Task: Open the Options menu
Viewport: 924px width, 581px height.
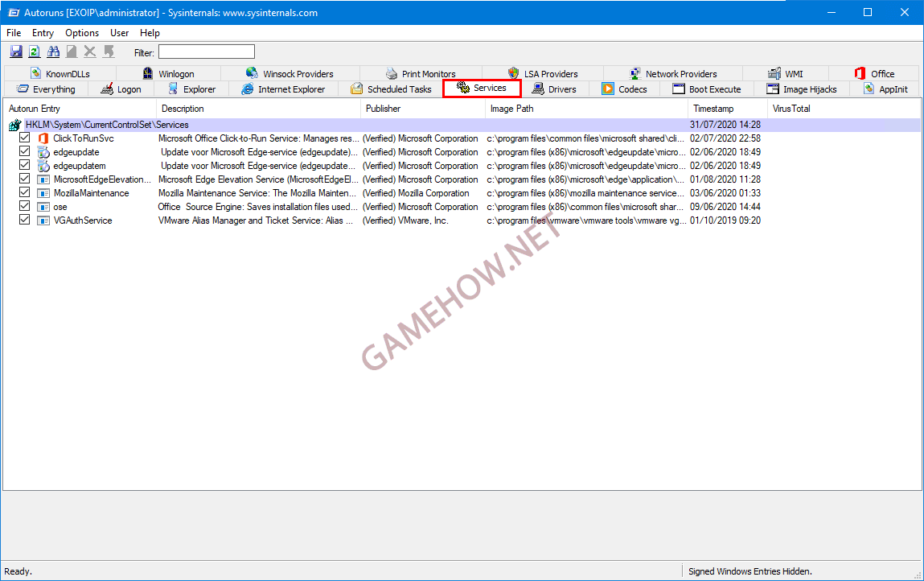Action: (x=82, y=33)
